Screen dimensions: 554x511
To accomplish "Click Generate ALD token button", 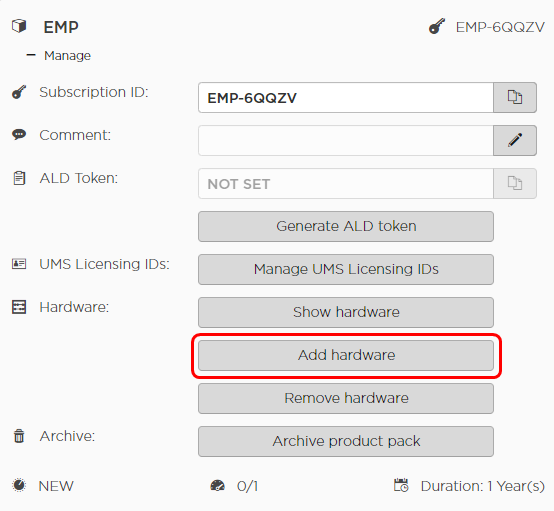I will (x=346, y=227).
